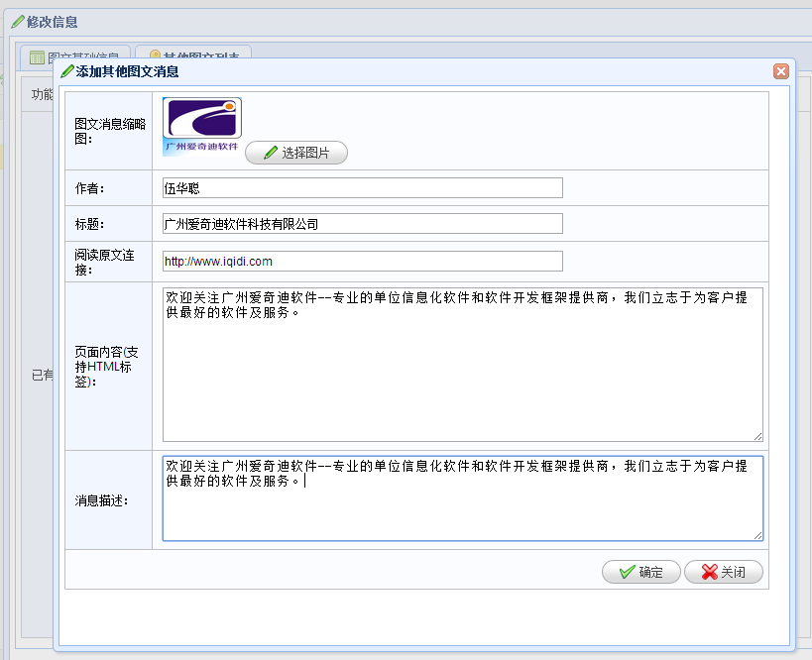812x660 pixels.
Task: Click inside the 消息描述 textarea
Action: click(x=462, y=498)
